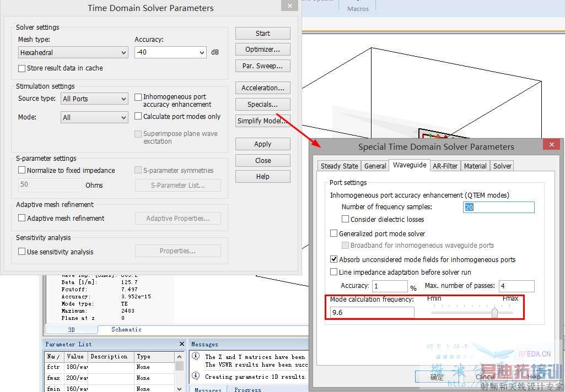565x392 pixels.
Task: Click the info icon beside Creating parametric 1D results
Action: click(x=196, y=376)
